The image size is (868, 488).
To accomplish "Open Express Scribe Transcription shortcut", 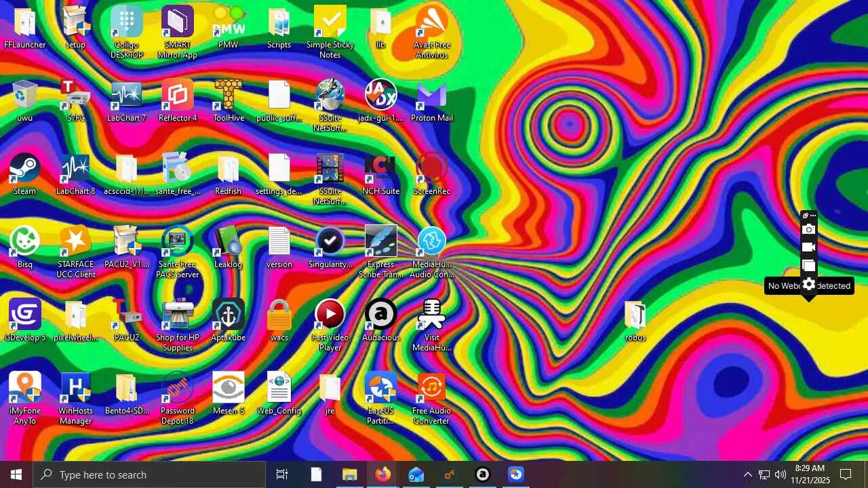I will coord(381,252).
